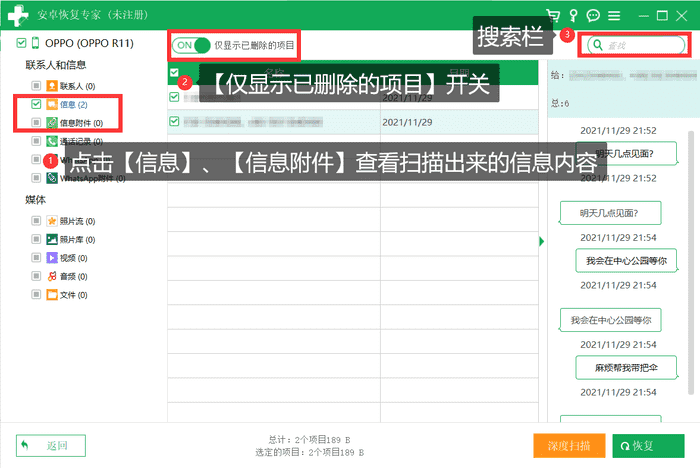
Task: Select the 信息附件 (0) tree label
Action: pos(81,123)
